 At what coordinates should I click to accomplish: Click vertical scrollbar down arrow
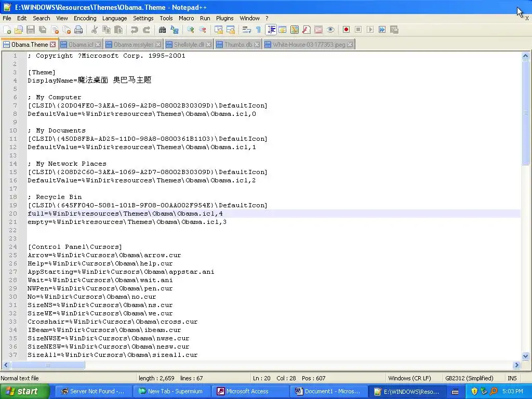click(525, 356)
